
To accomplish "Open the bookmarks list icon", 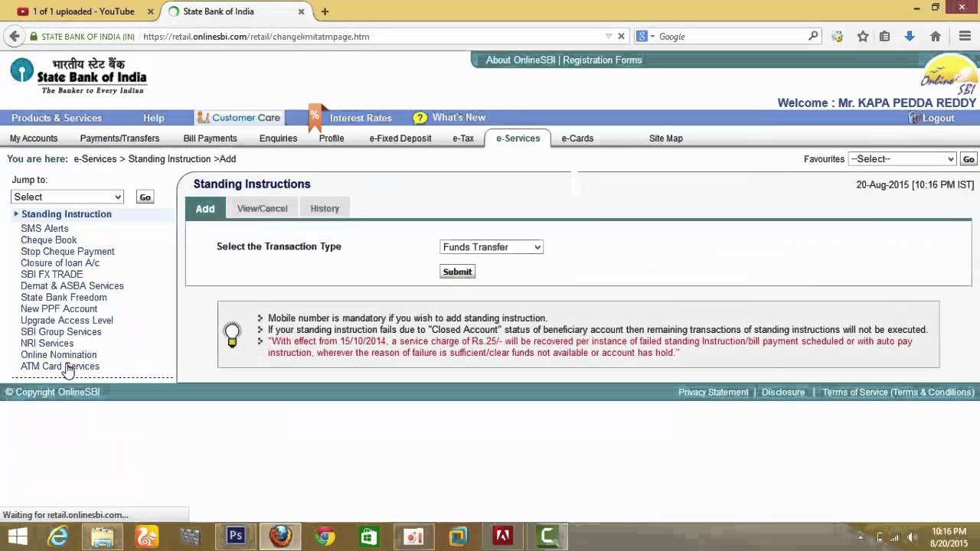I will coord(884,36).
